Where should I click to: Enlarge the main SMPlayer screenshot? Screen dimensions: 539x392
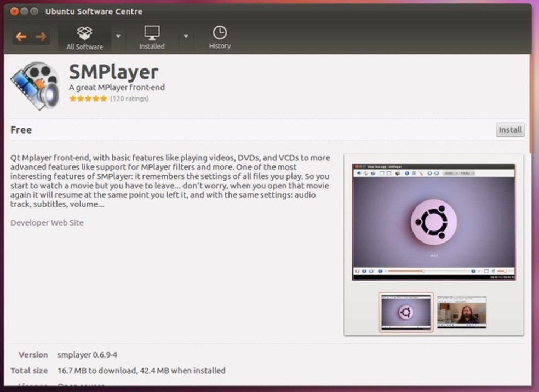pyautogui.click(x=433, y=222)
